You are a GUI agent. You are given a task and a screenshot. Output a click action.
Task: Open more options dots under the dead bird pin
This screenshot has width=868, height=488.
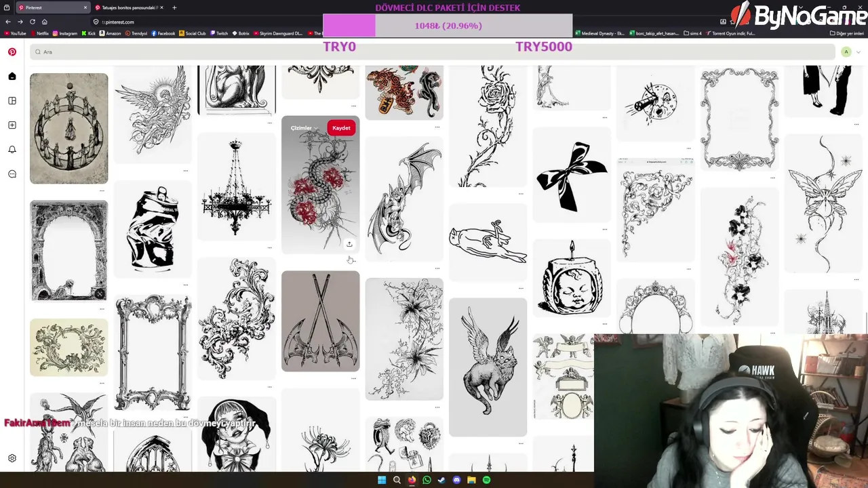pos(521,289)
